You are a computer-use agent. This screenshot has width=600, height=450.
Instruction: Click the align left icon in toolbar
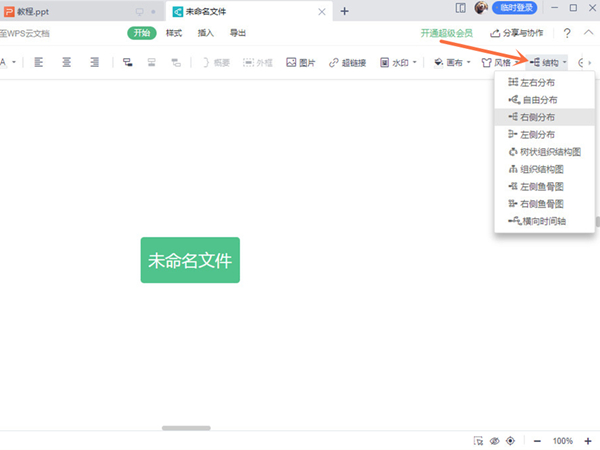pos(39,62)
